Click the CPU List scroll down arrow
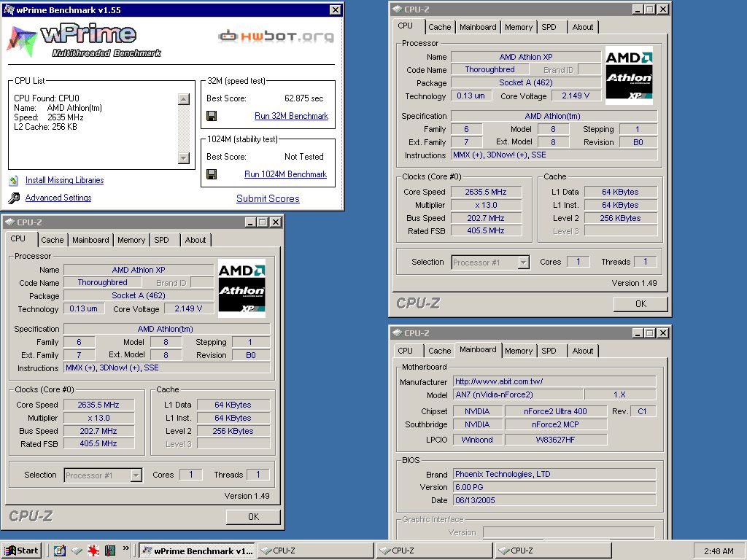747x560 pixels. (183, 157)
